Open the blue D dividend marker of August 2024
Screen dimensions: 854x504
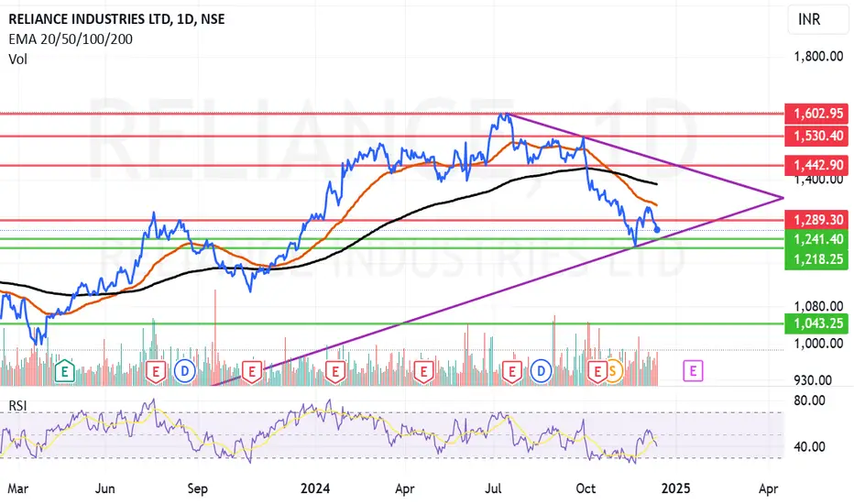(x=541, y=372)
